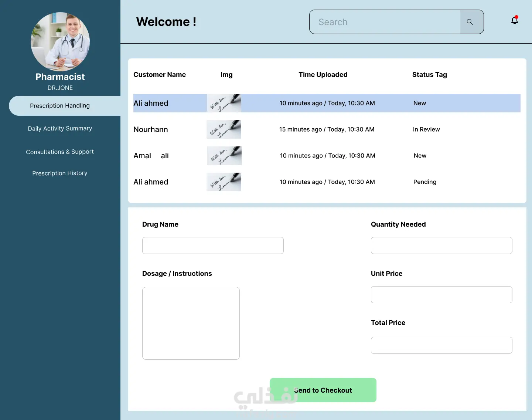The width and height of the screenshot is (532, 420).
Task: Open the notifications bell
Action: click(x=515, y=20)
